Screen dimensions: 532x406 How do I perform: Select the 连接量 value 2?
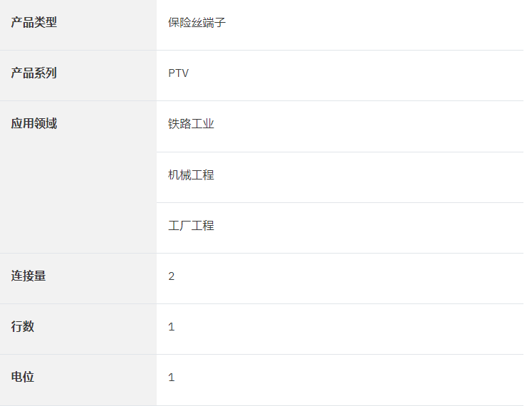[x=172, y=276]
